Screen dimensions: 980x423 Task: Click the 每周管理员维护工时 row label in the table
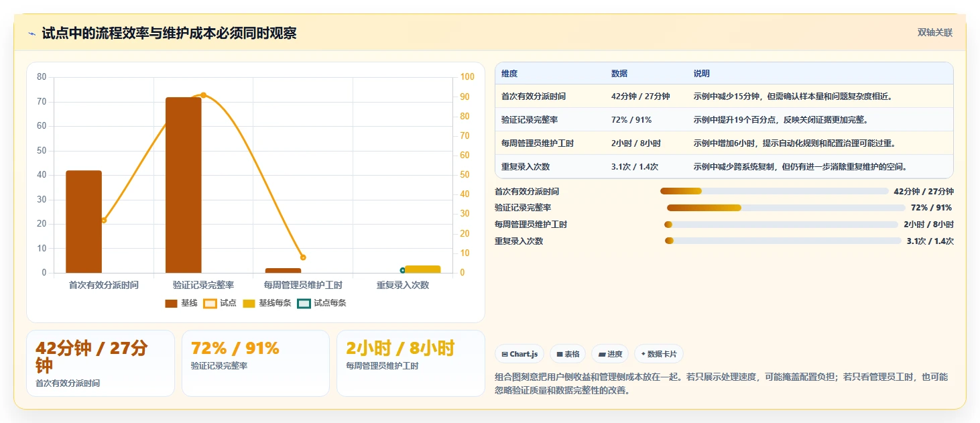(538, 143)
